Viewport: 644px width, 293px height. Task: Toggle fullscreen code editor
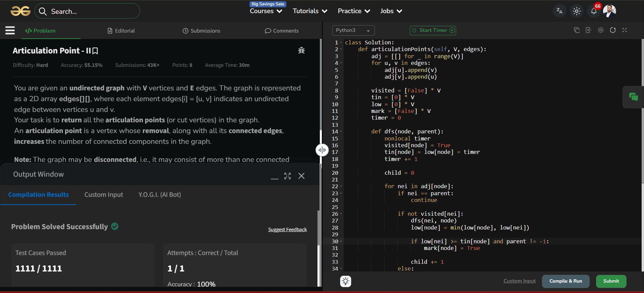pyautogui.click(x=625, y=30)
